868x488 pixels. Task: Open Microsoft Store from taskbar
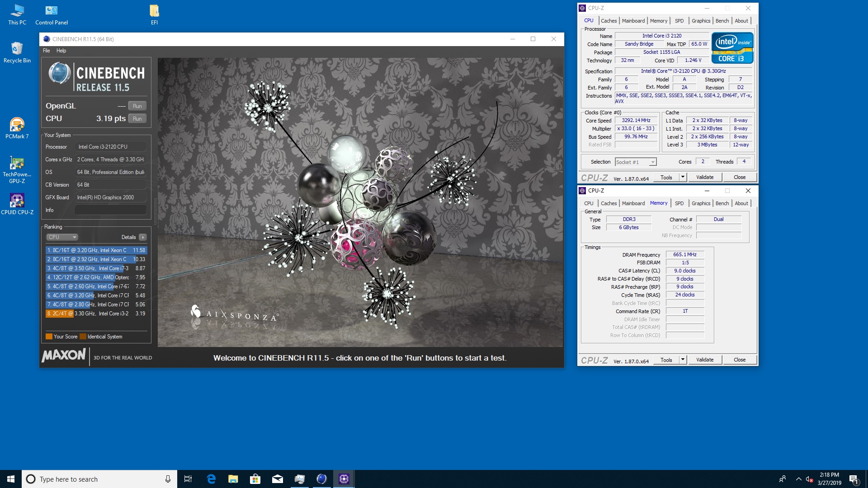point(255,479)
